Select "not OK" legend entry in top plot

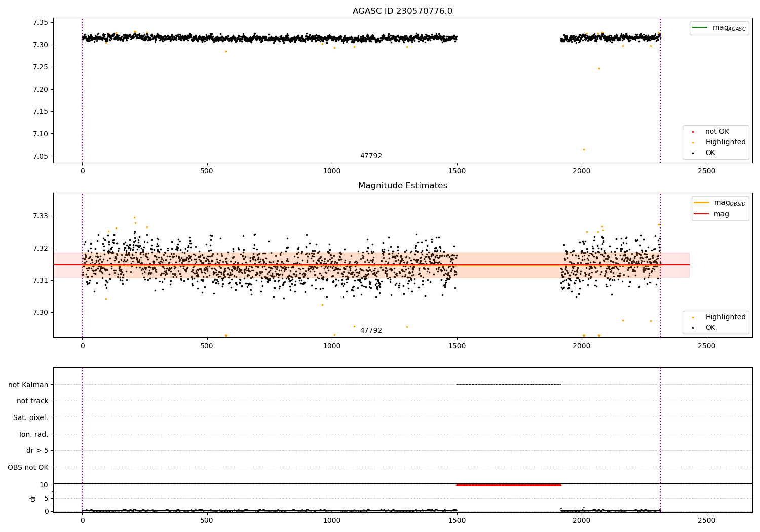(x=717, y=131)
